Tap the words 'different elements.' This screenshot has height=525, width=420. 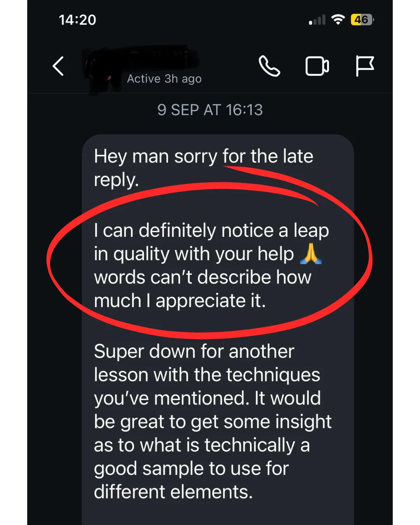point(173,492)
